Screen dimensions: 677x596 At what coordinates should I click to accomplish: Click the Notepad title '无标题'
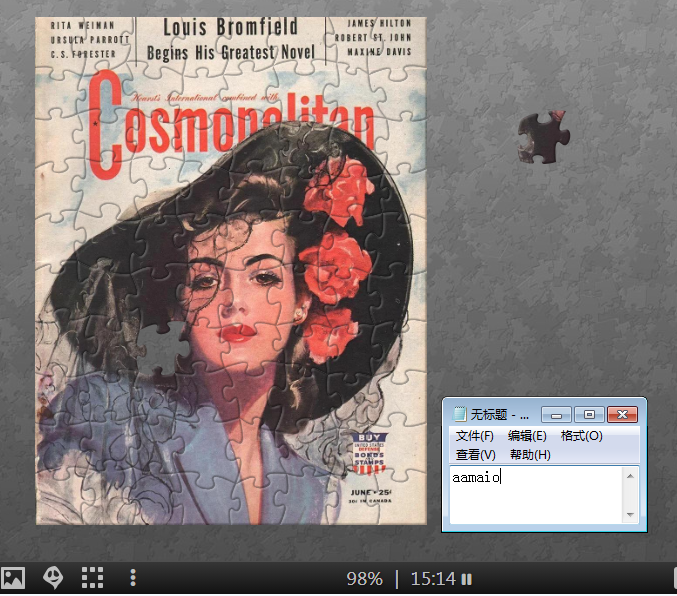tap(489, 415)
